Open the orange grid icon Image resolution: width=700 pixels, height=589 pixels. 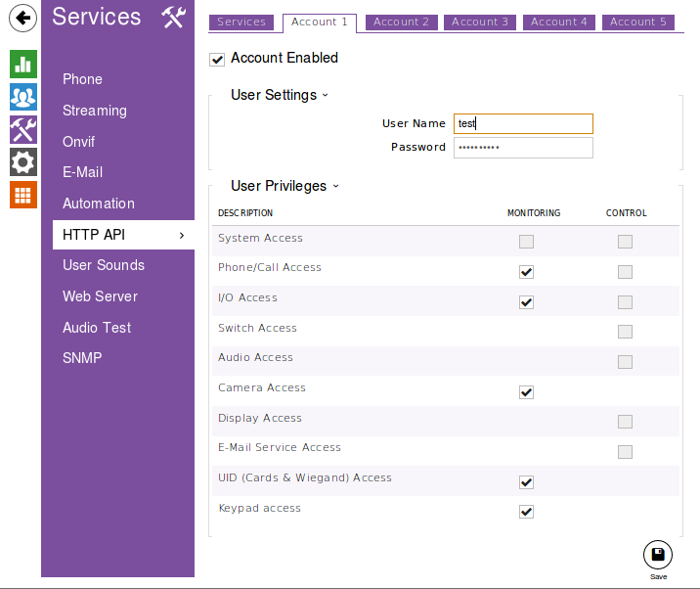click(x=23, y=194)
